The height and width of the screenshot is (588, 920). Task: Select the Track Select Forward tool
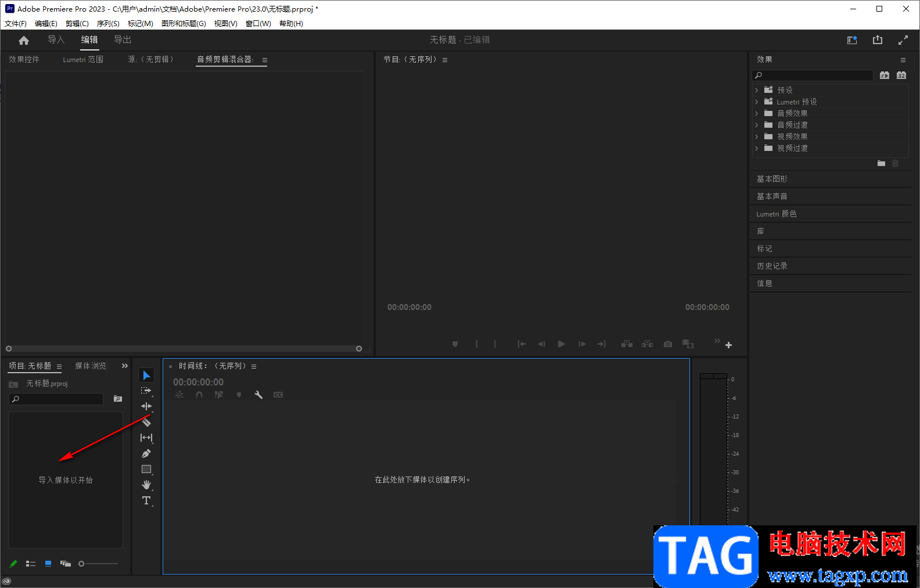(x=146, y=391)
